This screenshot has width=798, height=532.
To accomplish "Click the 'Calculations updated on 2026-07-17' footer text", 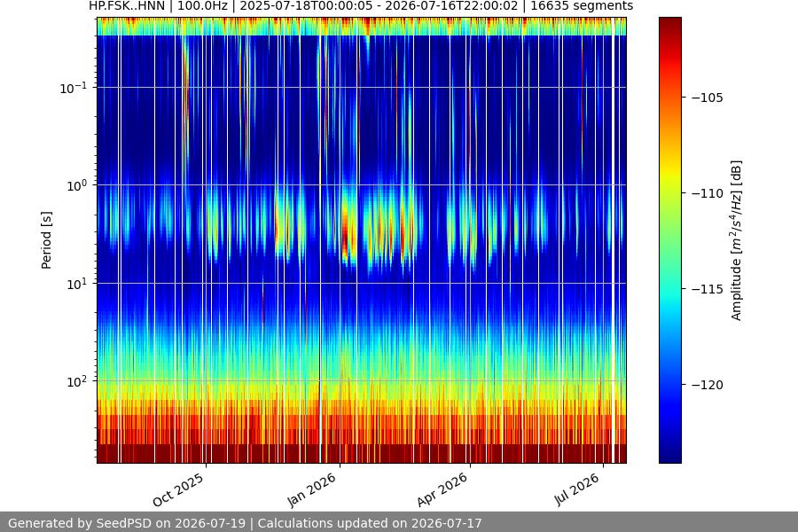I will click(370, 523).
